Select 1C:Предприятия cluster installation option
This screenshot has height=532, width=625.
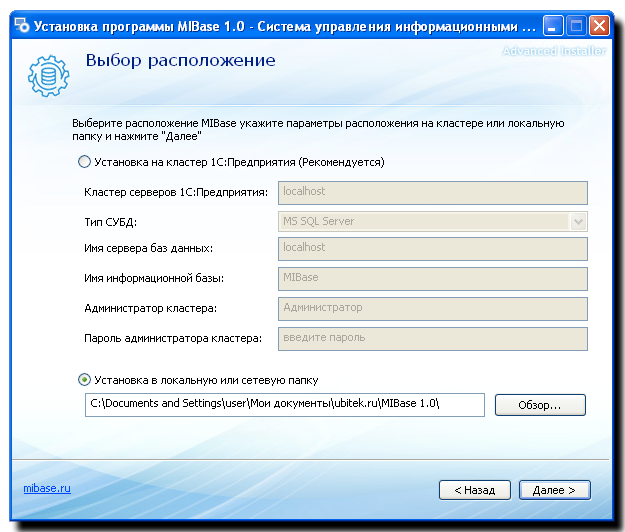(x=84, y=162)
